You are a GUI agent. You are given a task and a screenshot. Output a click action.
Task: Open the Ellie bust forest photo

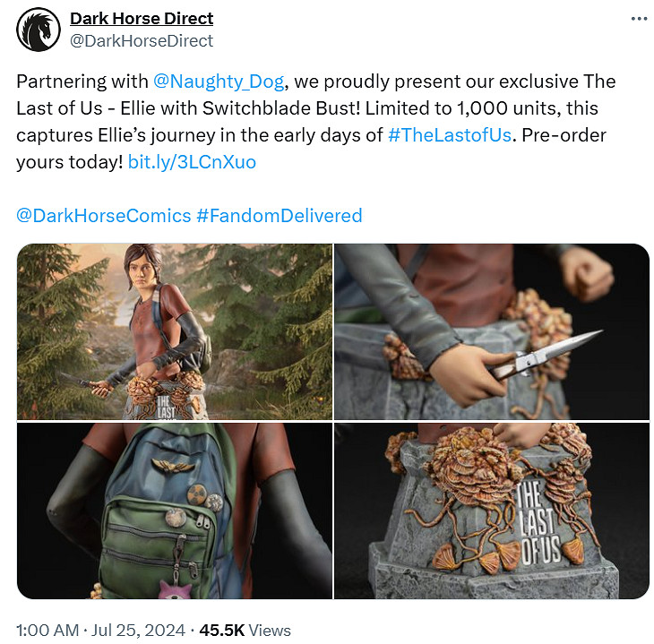[x=175, y=331]
